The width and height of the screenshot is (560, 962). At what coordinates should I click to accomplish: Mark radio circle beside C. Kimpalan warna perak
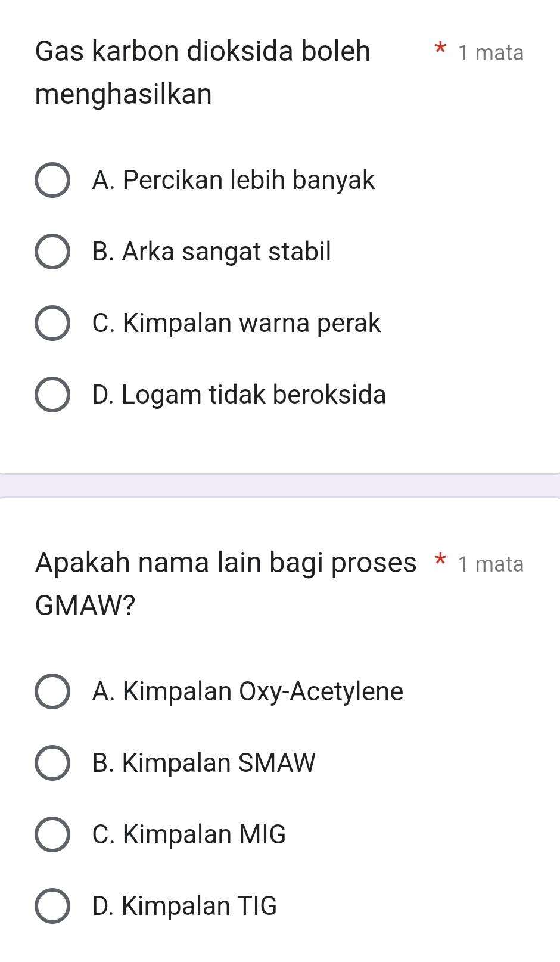click(52, 323)
